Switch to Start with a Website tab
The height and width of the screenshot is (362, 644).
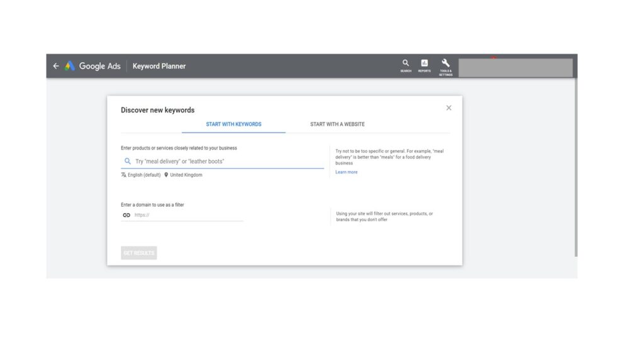coord(337,124)
